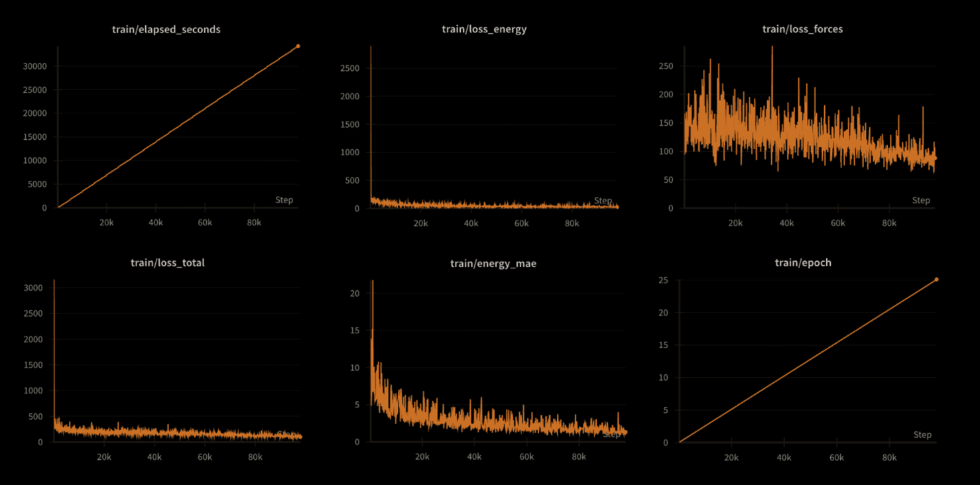Click the train/energy_mae chart title

pyautogui.click(x=493, y=264)
